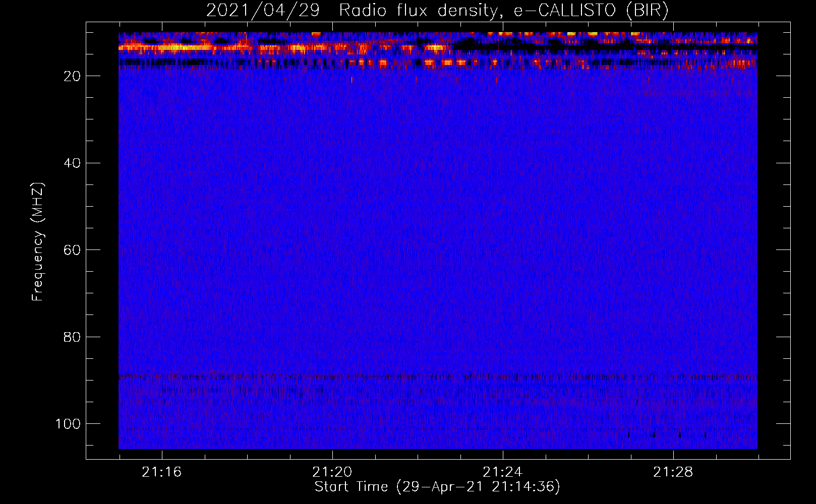Click the '20' frequency tick label

point(73,76)
